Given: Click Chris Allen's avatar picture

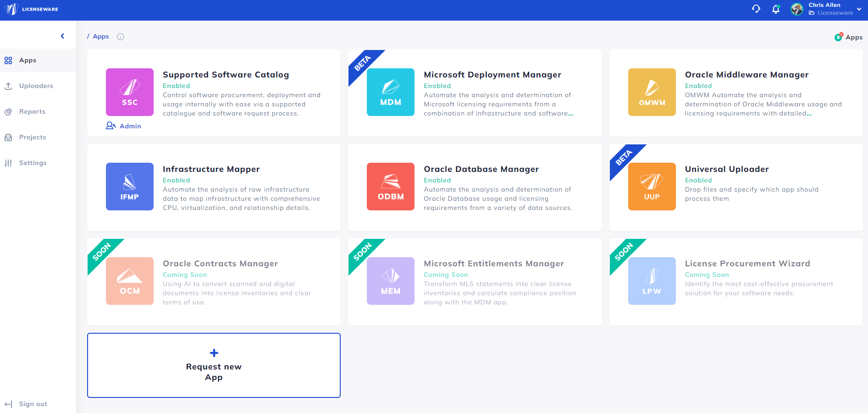Looking at the screenshot, I should (797, 9).
